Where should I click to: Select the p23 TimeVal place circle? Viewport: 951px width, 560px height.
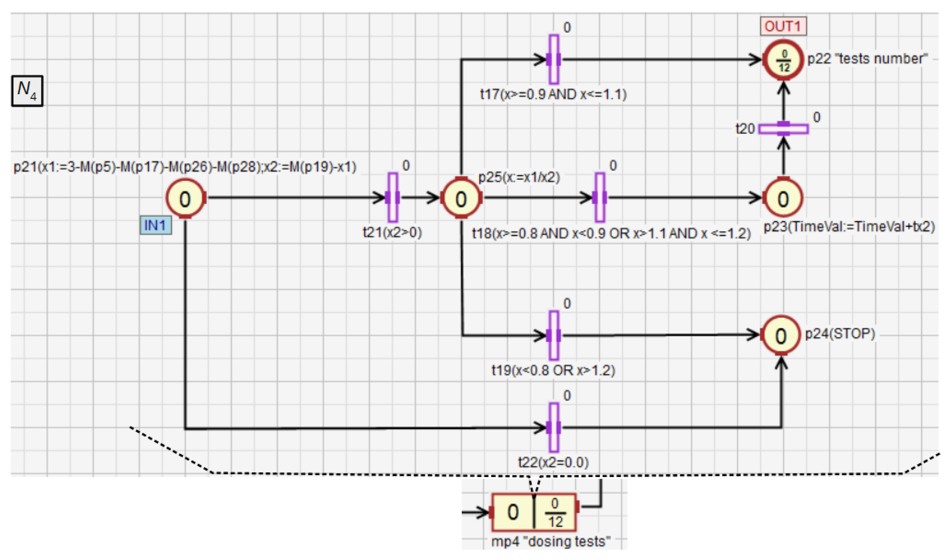coord(783,199)
